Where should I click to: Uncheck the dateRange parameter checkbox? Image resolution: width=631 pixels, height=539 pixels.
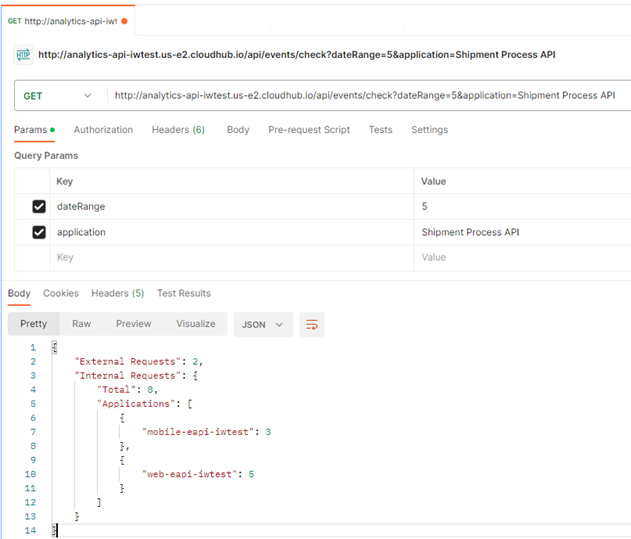(39, 207)
